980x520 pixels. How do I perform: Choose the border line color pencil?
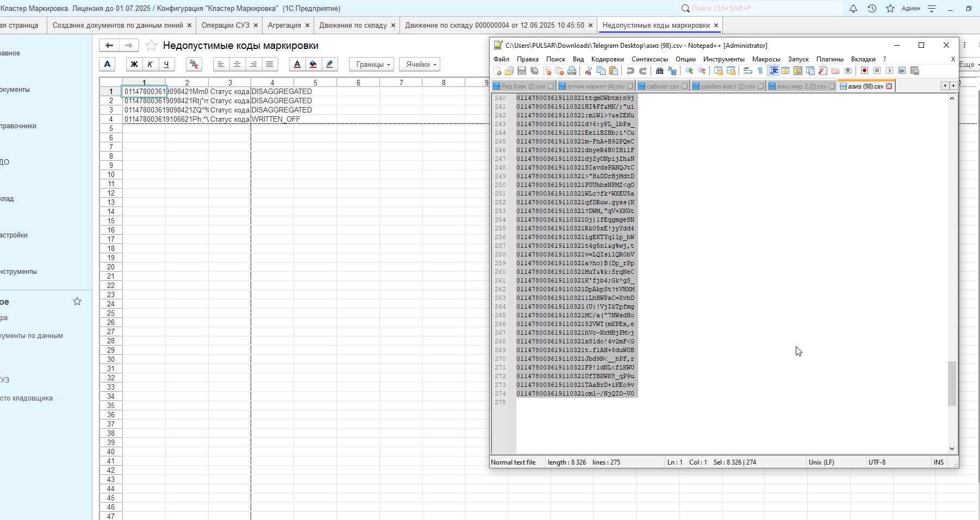coord(329,64)
